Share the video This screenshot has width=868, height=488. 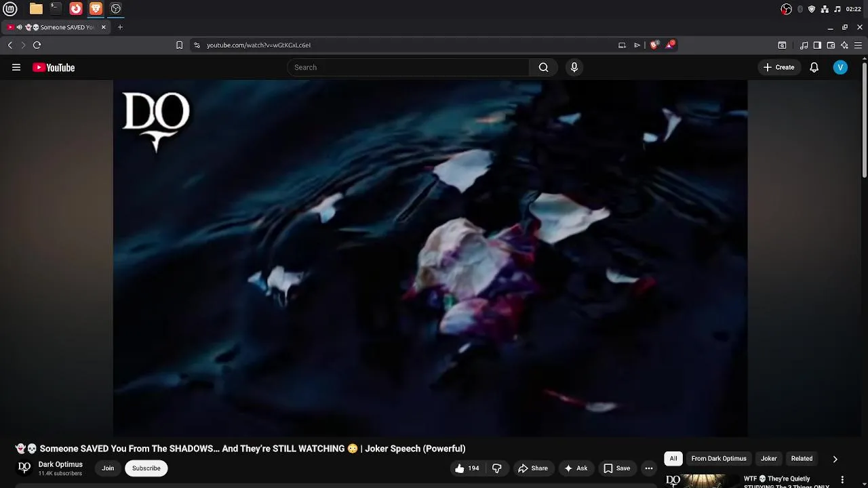(x=533, y=468)
